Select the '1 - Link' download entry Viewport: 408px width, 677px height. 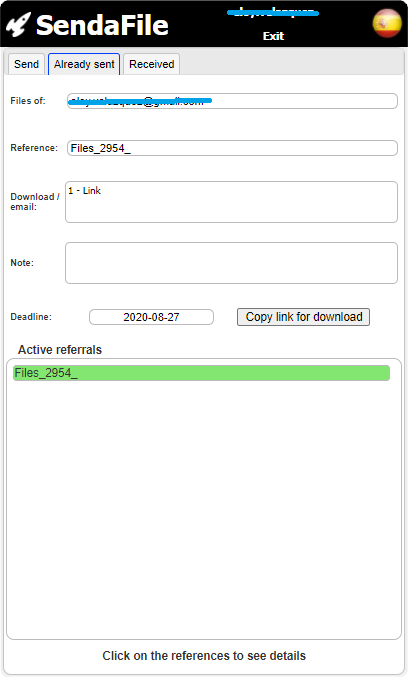coord(85,190)
